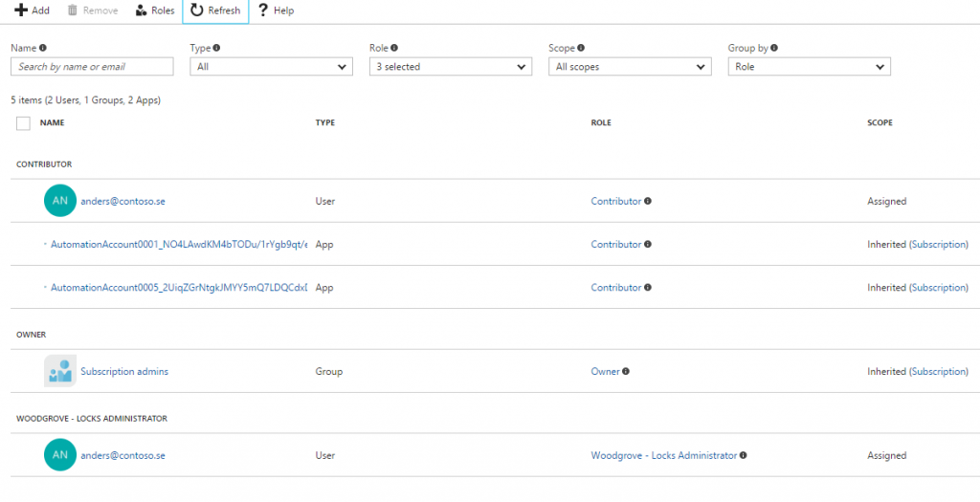Click AN avatar in Contributor group row

coord(60,201)
